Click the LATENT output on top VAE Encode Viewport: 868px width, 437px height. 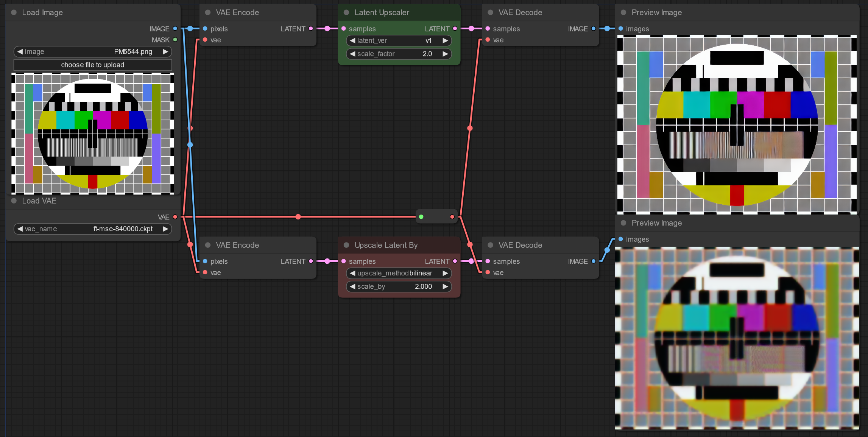point(310,28)
